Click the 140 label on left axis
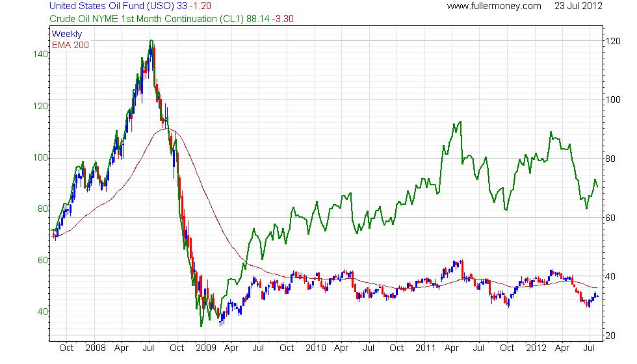The height and width of the screenshot is (364, 637). click(40, 54)
